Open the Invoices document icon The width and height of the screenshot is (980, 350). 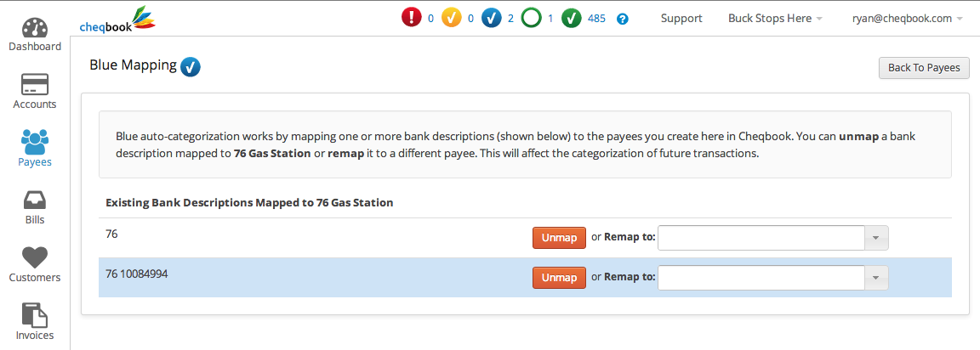pos(35,315)
